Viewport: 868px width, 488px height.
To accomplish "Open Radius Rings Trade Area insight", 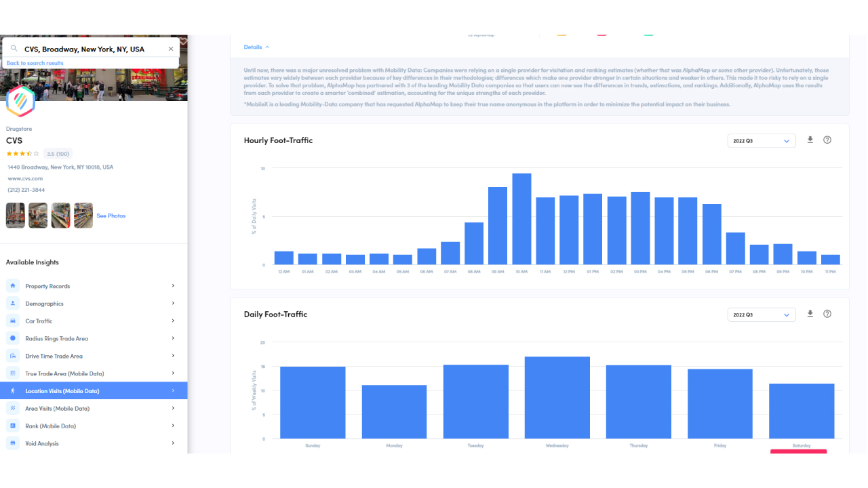I will (x=94, y=338).
